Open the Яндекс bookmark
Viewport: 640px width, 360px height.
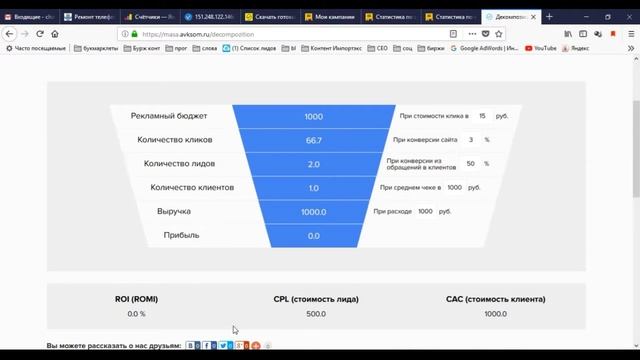tap(576, 48)
